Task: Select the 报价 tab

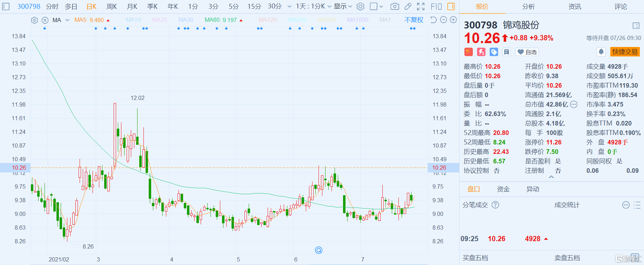Action: point(482,7)
